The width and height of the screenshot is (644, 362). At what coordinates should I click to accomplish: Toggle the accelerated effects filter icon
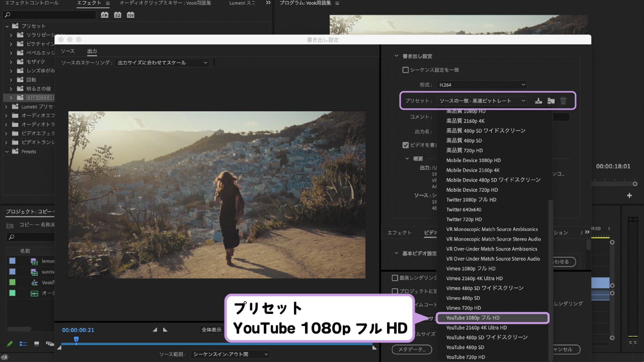pyautogui.click(x=104, y=15)
